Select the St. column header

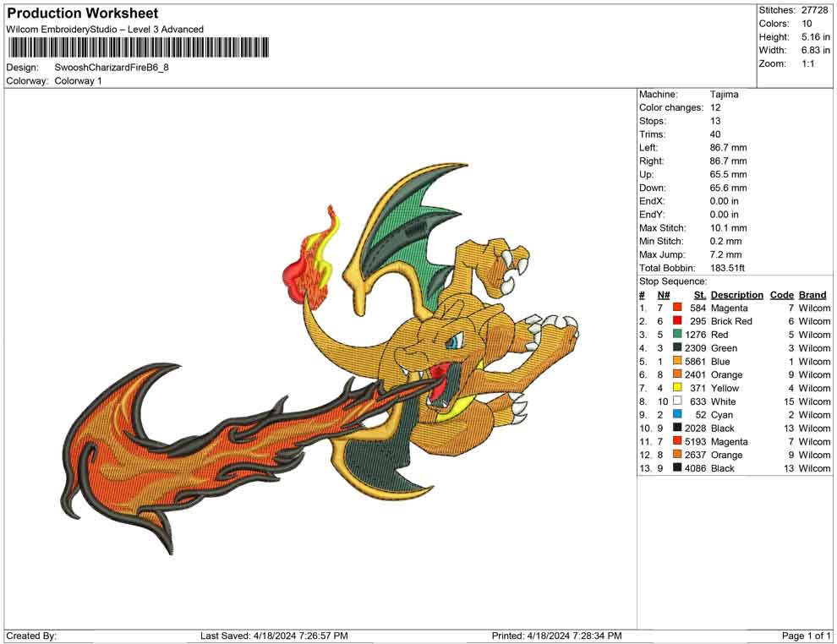pos(700,294)
